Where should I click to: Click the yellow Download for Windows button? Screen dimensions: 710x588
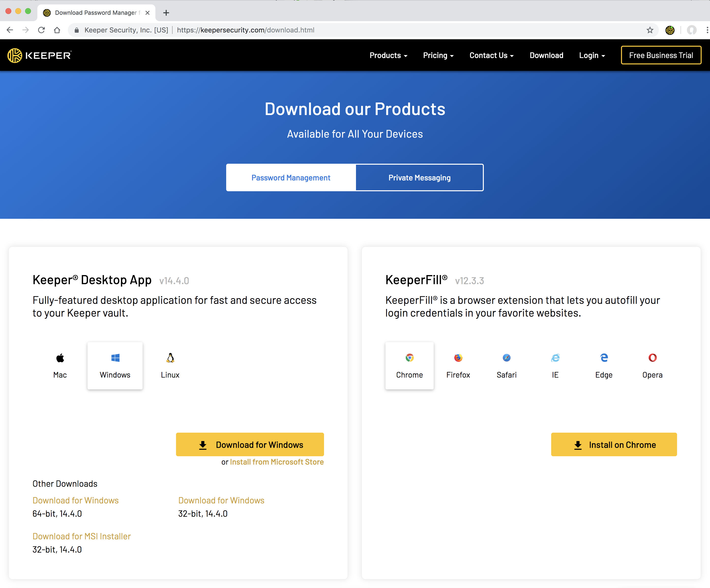click(x=250, y=444)
